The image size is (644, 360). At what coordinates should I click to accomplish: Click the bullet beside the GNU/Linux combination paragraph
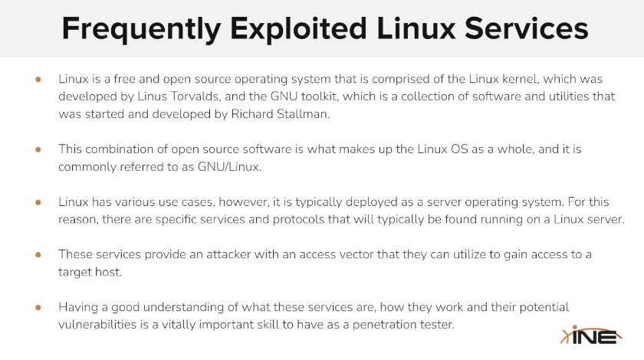point(38,149)
